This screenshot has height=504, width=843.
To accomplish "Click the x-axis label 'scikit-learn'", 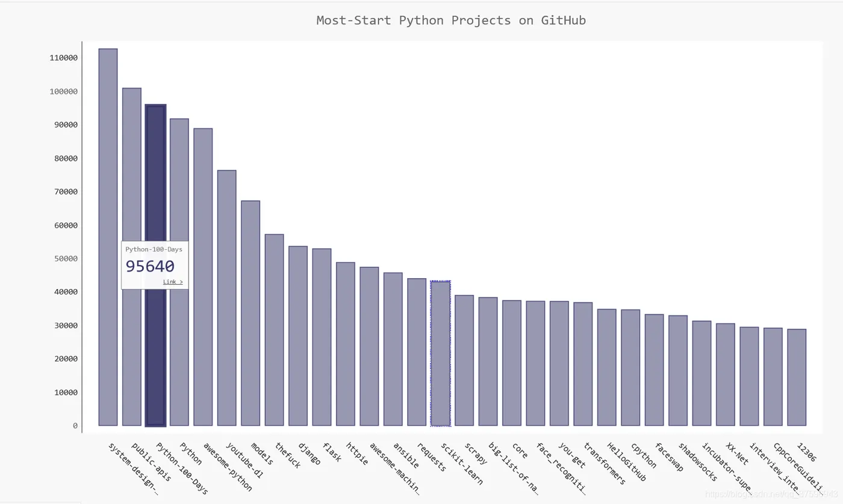I will click(x=462, y=464).
